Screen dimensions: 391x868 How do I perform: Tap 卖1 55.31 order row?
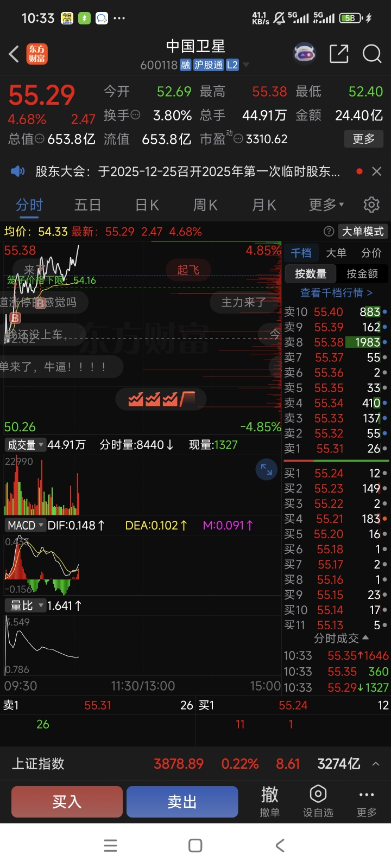pos(336,449)
